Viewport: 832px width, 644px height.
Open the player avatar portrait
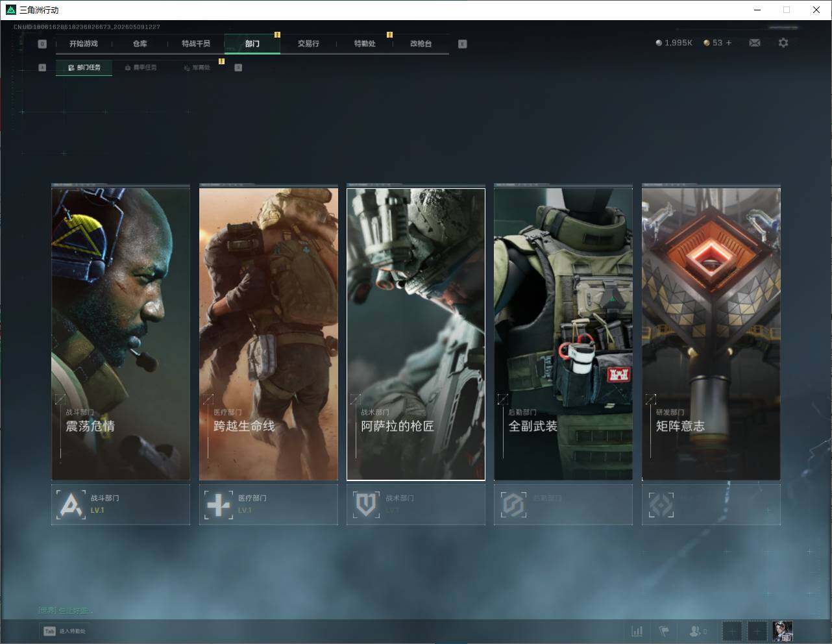783,631
